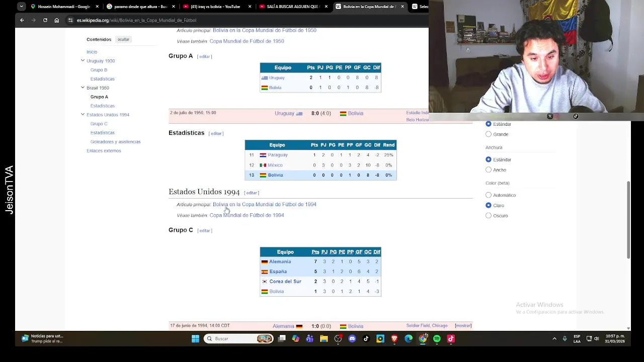Click the X icon on the webcam overlay
Screen dimensions: 644x362
(x=550, y=116)
